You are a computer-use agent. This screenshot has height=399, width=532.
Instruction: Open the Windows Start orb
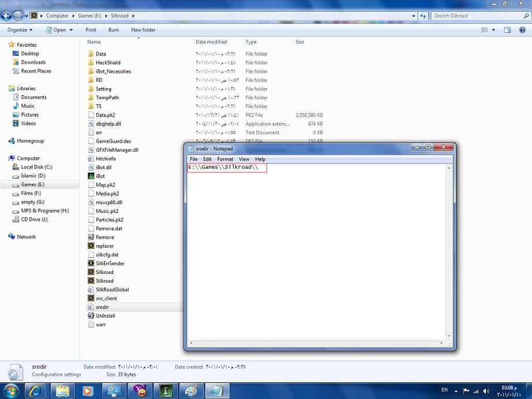[12, 391]
